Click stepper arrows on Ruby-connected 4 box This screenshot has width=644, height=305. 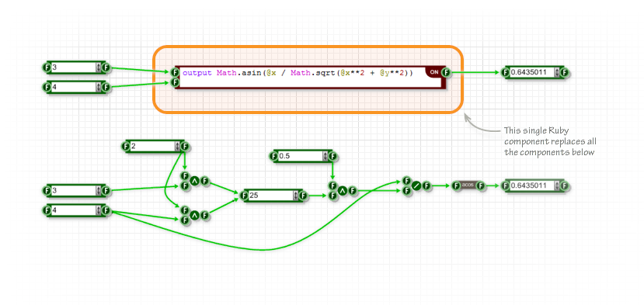click(x=98, y=87)
